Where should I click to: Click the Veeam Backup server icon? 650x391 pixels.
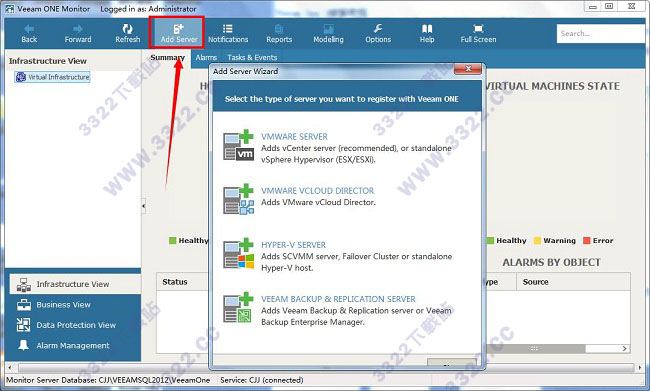pyautogui.click(x=238, y=308)
